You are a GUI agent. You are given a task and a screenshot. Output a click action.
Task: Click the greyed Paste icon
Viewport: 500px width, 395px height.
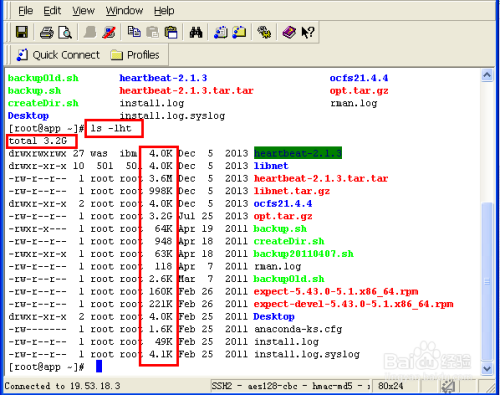(153, 32)
